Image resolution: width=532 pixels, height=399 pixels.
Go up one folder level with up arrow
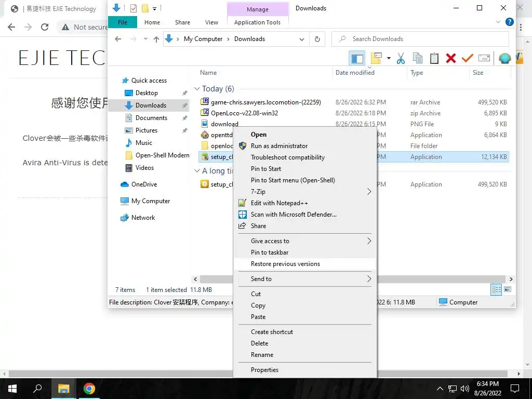tap(156, 39)
